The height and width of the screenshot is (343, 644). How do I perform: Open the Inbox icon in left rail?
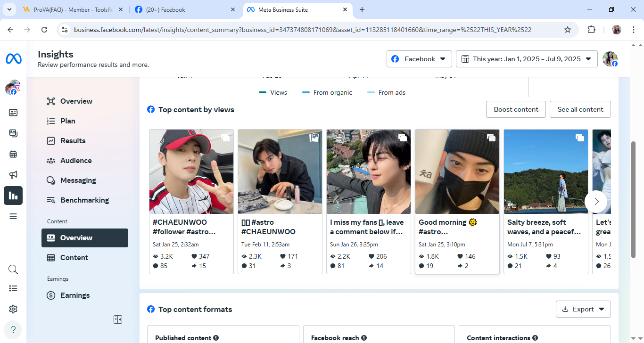pos(13,113)
